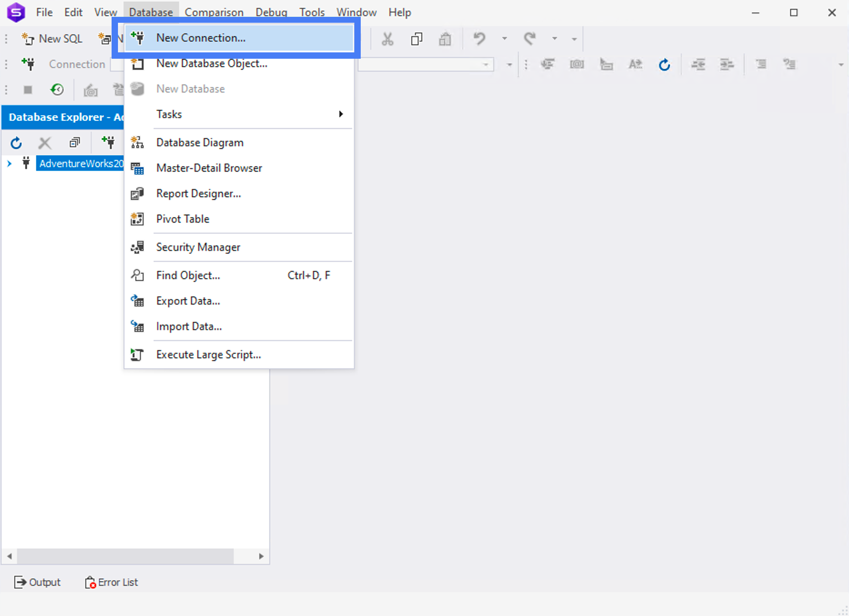The image size is (849, 616).
Task: Open the Comparison menu
Action: pos(214,12)
